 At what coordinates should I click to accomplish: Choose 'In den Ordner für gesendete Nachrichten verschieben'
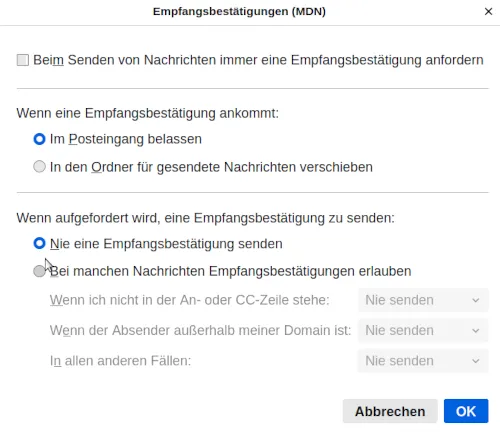tap(39, 166)
